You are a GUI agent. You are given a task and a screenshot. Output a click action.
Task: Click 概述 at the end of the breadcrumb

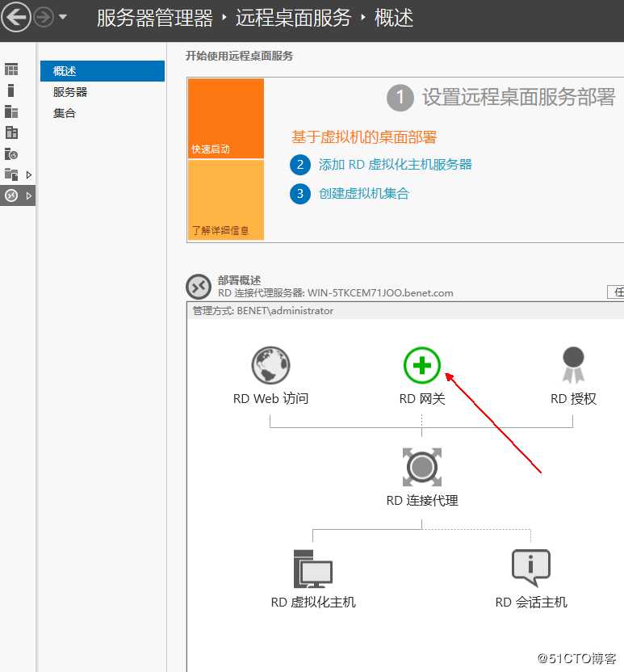point(394,18)
